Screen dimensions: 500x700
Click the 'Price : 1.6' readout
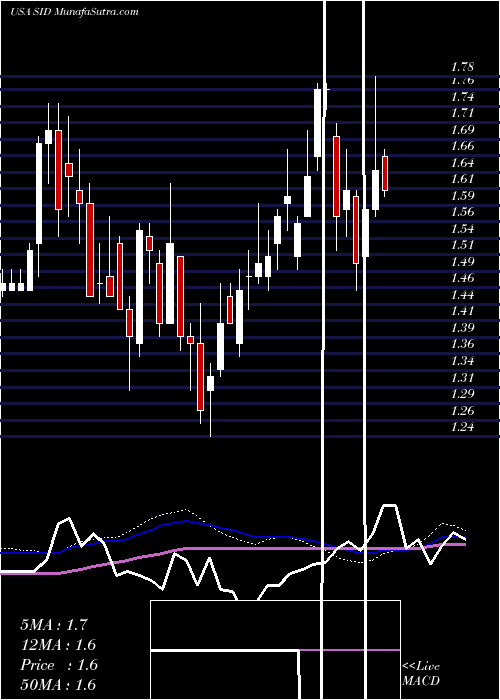point(58,665)
